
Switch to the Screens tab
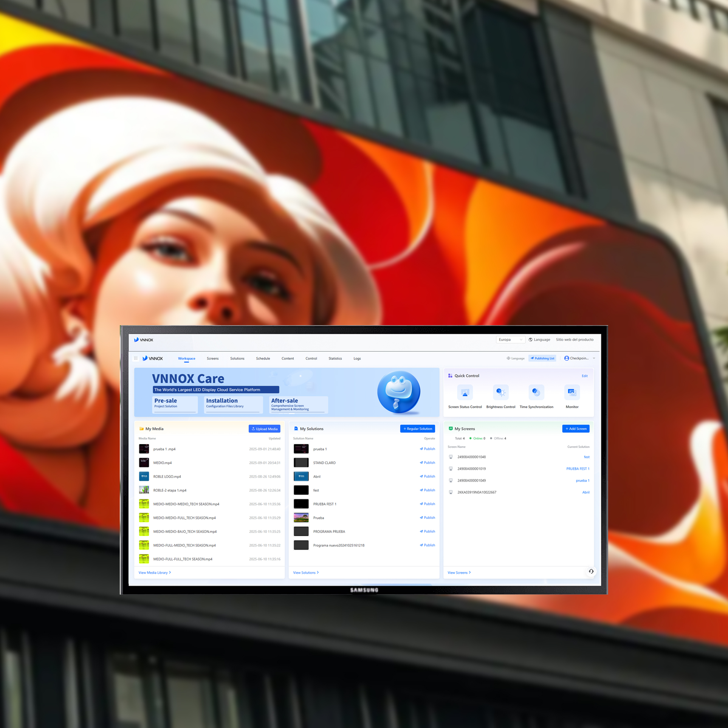[212, 359]
